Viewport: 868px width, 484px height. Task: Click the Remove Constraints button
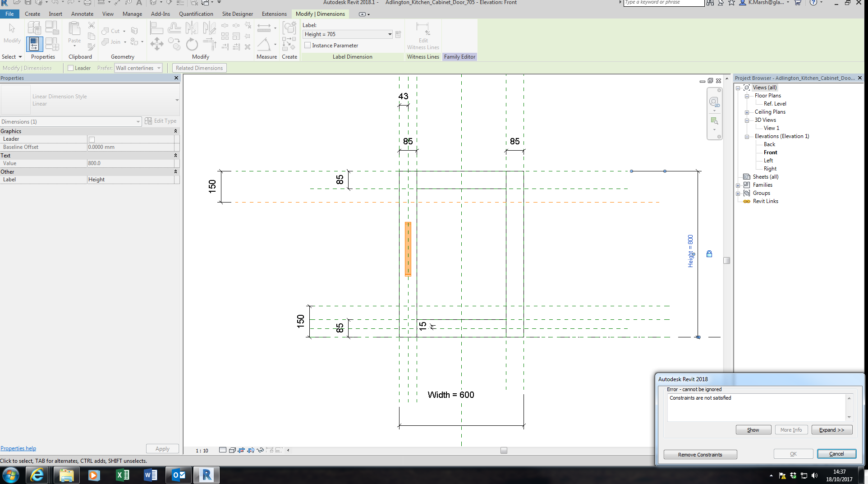700,454
